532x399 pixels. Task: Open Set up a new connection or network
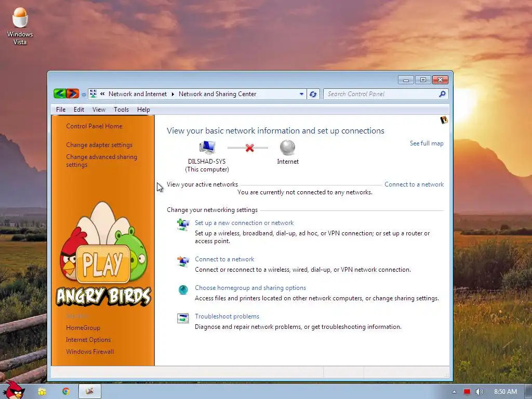244,223
